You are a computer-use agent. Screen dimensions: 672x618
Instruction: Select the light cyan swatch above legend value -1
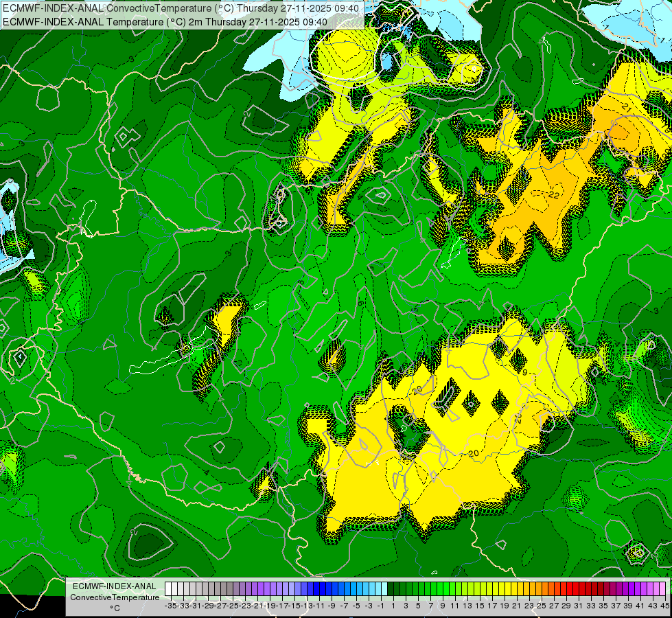point(378,589)
